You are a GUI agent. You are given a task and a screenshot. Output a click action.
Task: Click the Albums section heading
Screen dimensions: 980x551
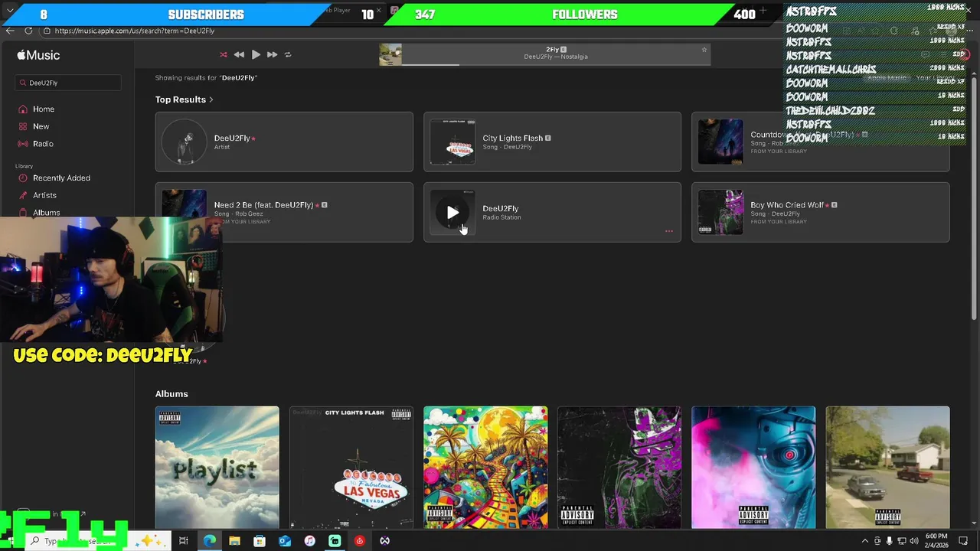pos(171,393)
